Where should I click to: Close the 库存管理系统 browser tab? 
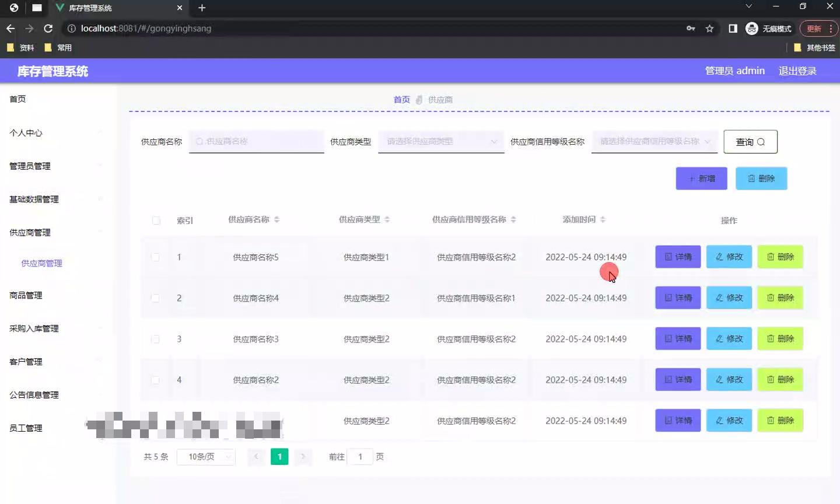[x=180, y=8]
